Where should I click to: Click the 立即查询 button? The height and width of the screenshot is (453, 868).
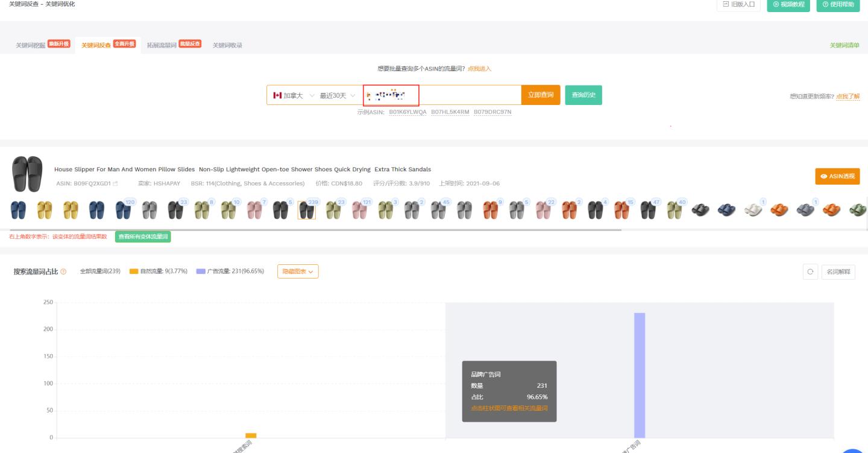[x=541, y=95]
